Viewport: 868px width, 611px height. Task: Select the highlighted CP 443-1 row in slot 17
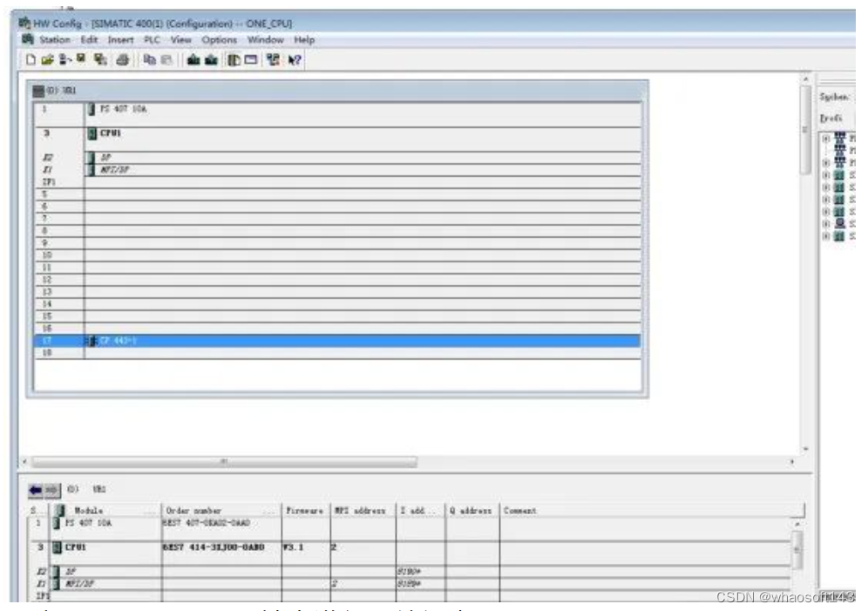coord(337,341)
